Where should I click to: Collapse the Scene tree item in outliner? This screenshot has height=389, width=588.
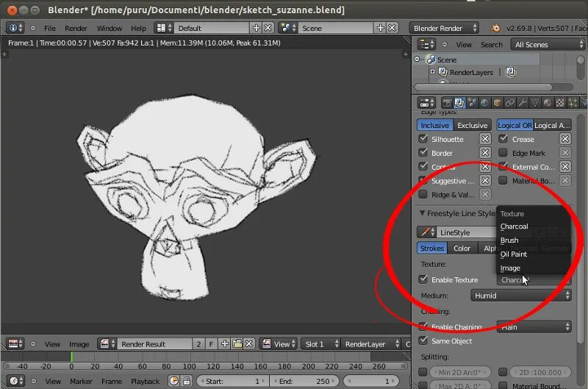(x=417, y=60)
